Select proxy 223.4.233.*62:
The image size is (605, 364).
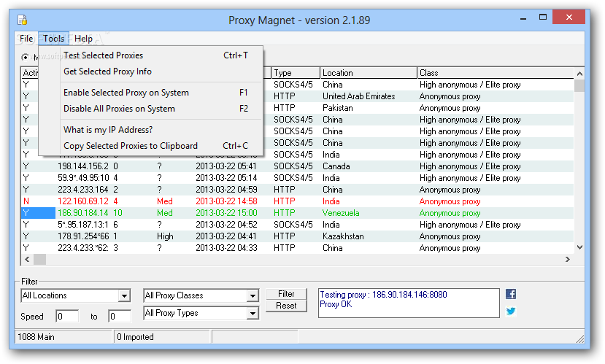297,248
